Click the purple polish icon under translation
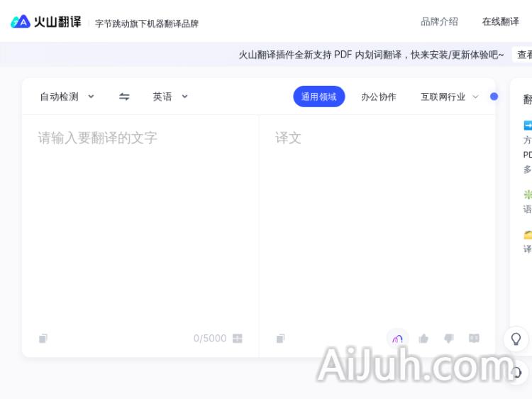The width and height of the screenshot is (532, 399). (398, 339)
